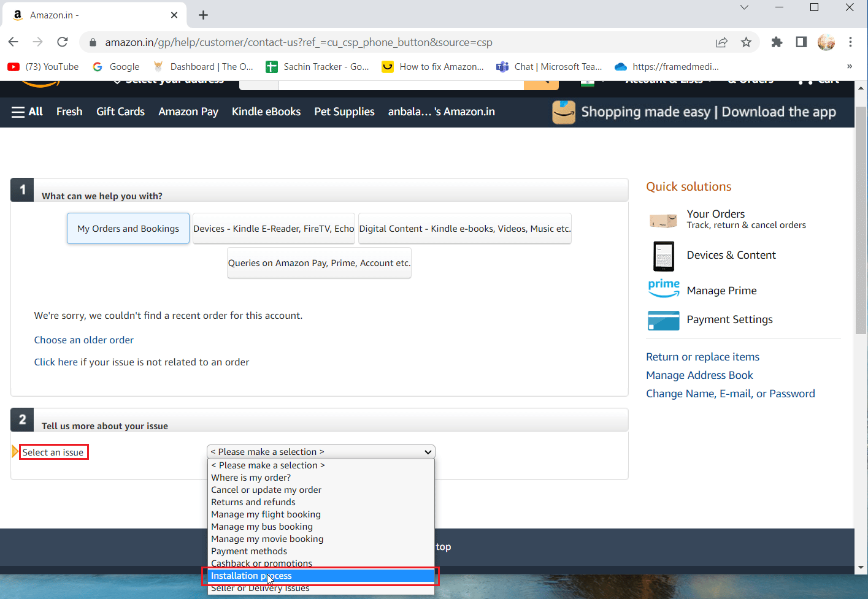Screen dimensions: 868x599
Task: Open Return or replace items link
Action: 702,357
